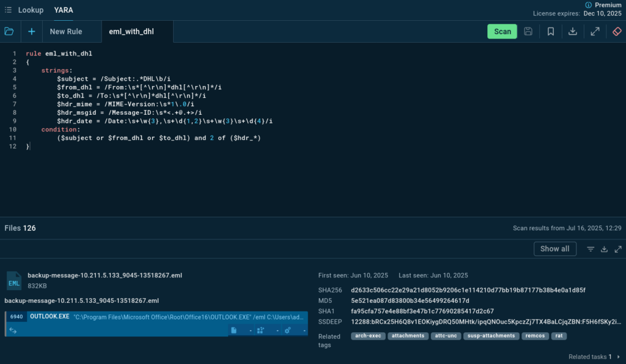The width and height of the screenshot is (626, 364).
Task: Toggle the sidebar list menu icon
Action: 8,10
